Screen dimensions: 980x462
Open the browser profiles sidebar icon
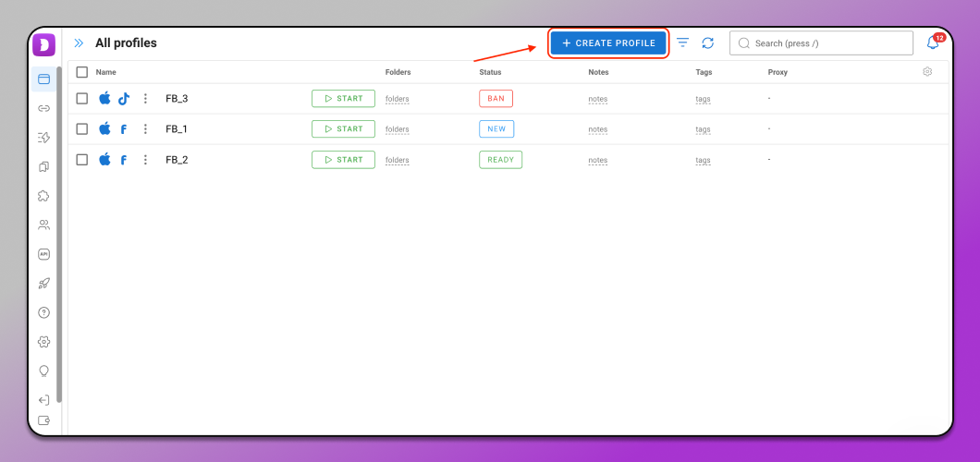43,79
